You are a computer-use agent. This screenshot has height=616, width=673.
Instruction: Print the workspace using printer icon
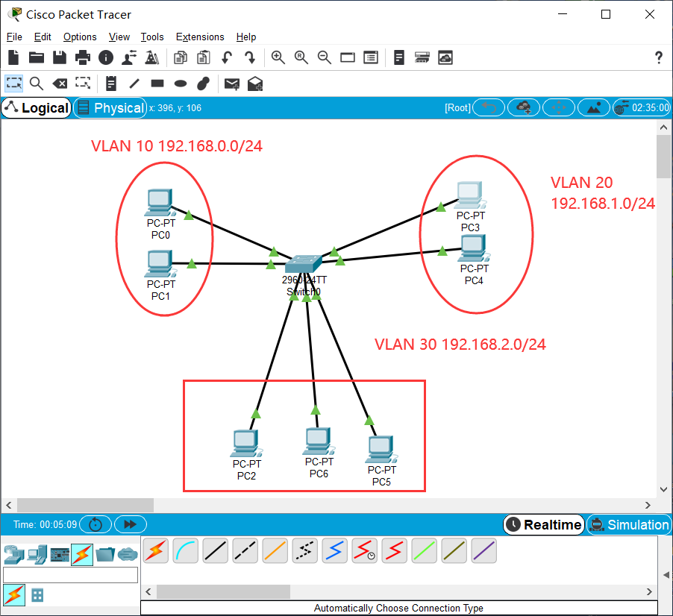click(x=83, y=57)
